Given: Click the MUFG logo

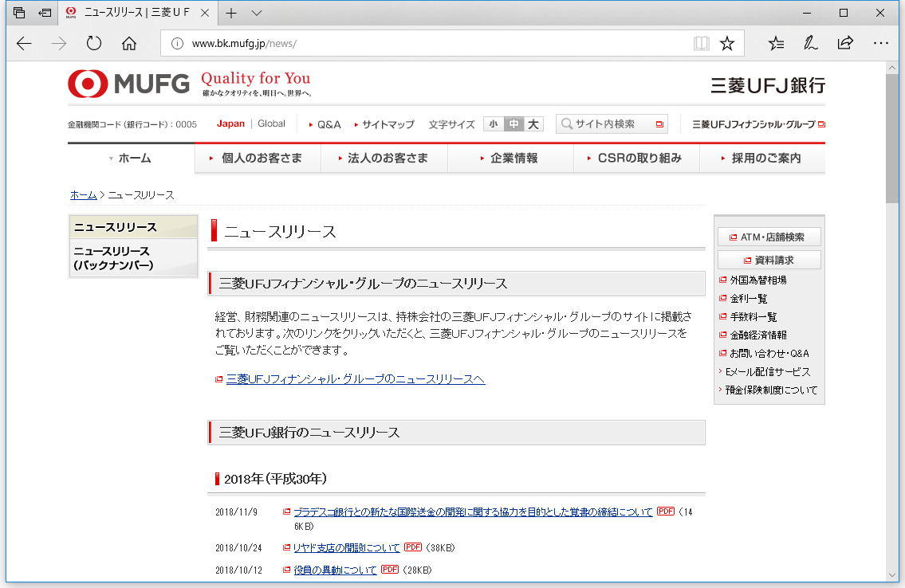Looking at the screenshot, I should 128,84.
